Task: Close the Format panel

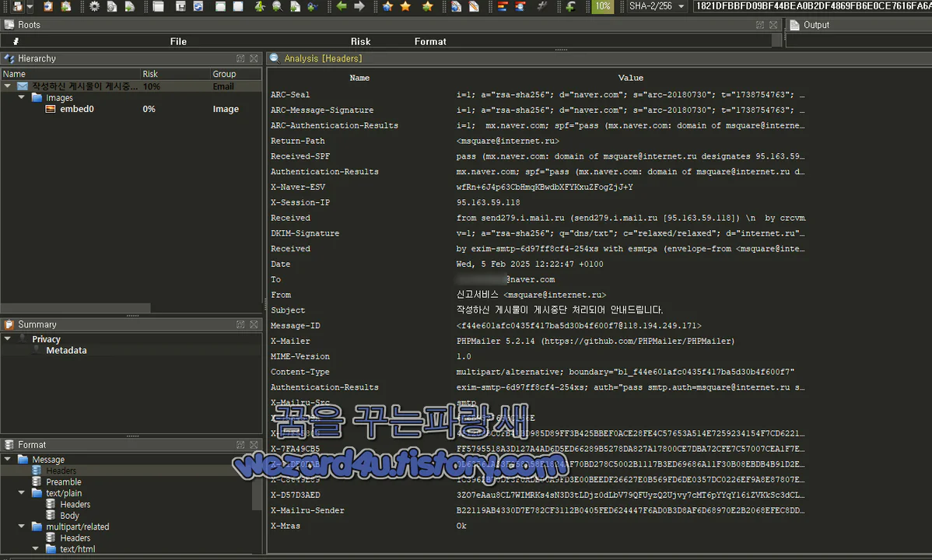Action: pyautogui.click(x=254, y=445)
